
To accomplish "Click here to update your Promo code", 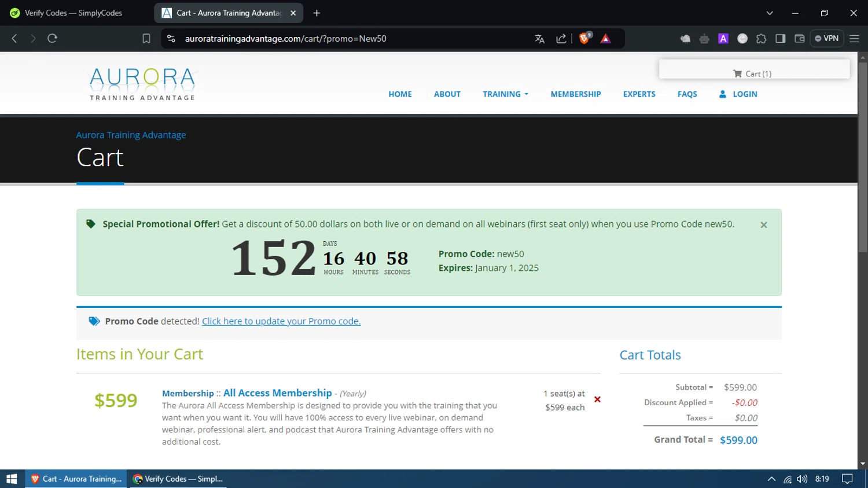I will coord(281,321).
